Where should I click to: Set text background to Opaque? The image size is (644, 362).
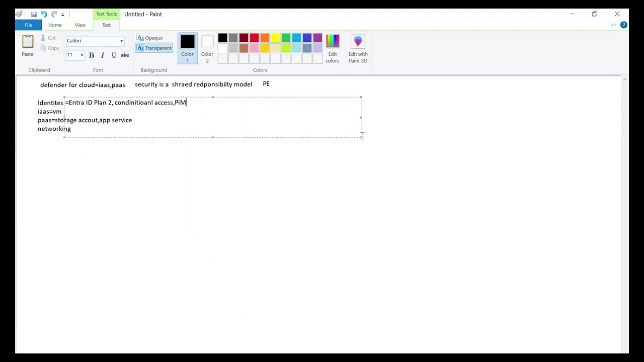(150, 38)
